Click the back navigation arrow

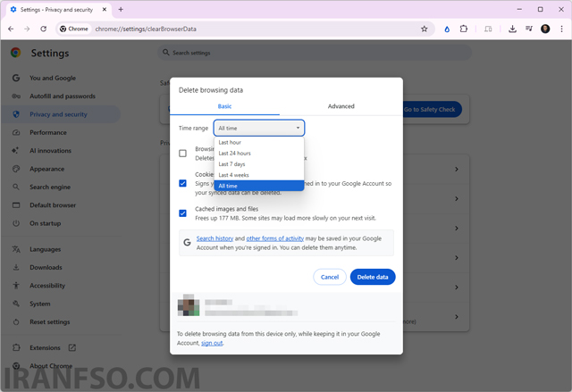[x=11, y=29]
